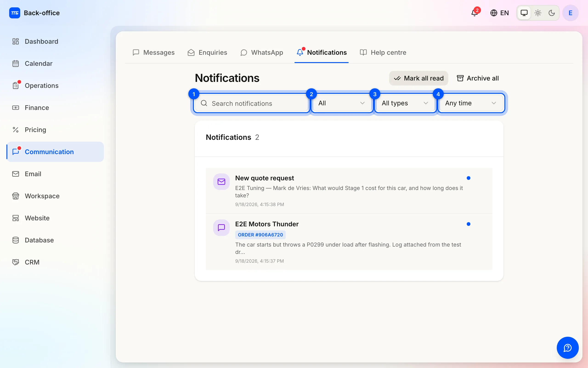Click unread dot on E2E Motors Thunder

coord(469,224)
